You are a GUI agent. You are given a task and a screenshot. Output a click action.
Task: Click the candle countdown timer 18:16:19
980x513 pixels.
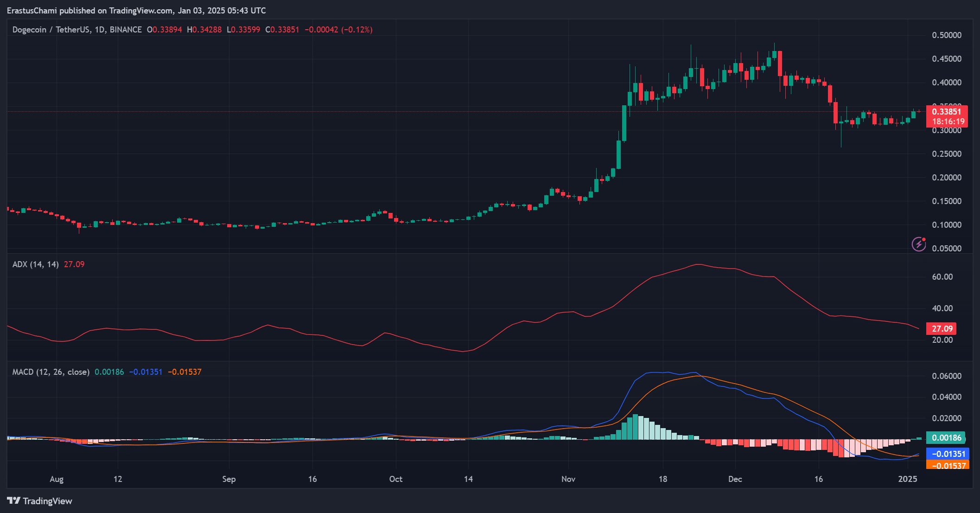pyautogui.click(x=948, y=122)
